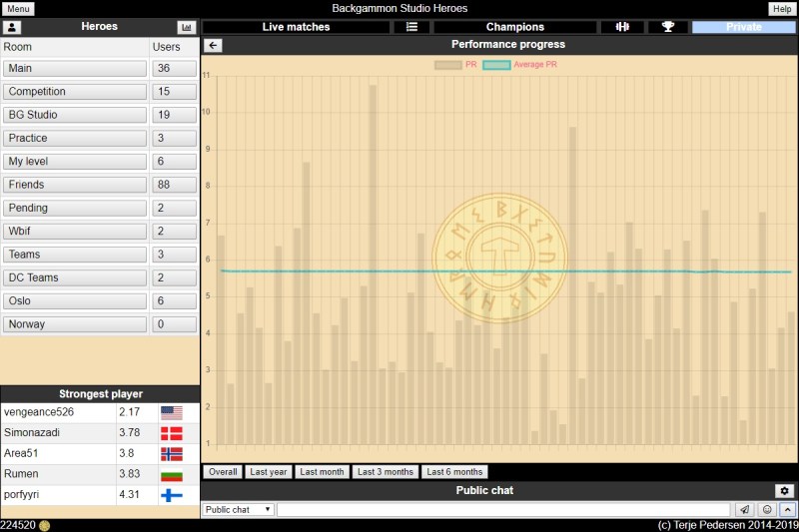Select player Simonazadi
The image size is (799, 532).
pyautogui.click(x=32, y=433)
